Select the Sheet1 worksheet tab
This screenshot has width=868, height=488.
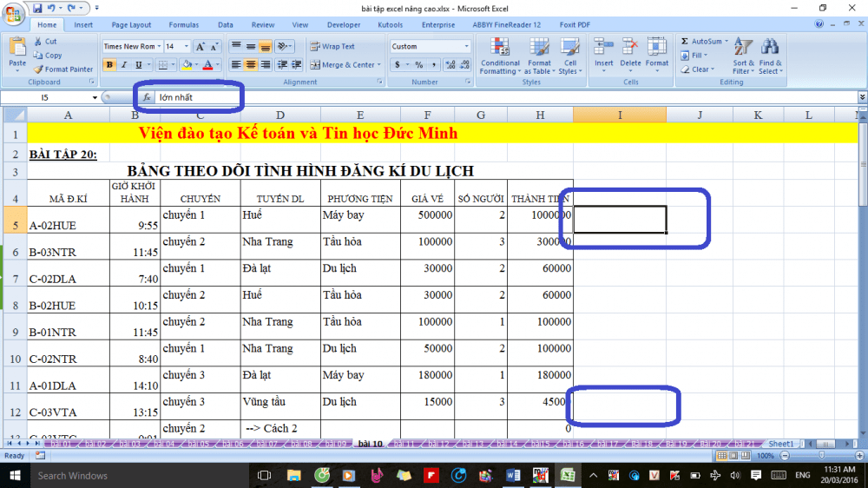(781, 444)
